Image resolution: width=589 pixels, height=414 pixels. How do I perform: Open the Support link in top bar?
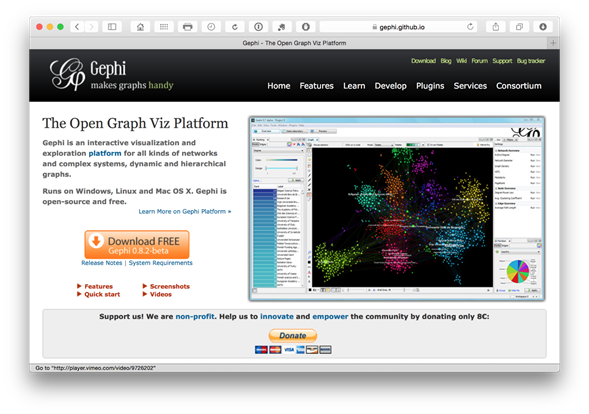click(502, 61)
